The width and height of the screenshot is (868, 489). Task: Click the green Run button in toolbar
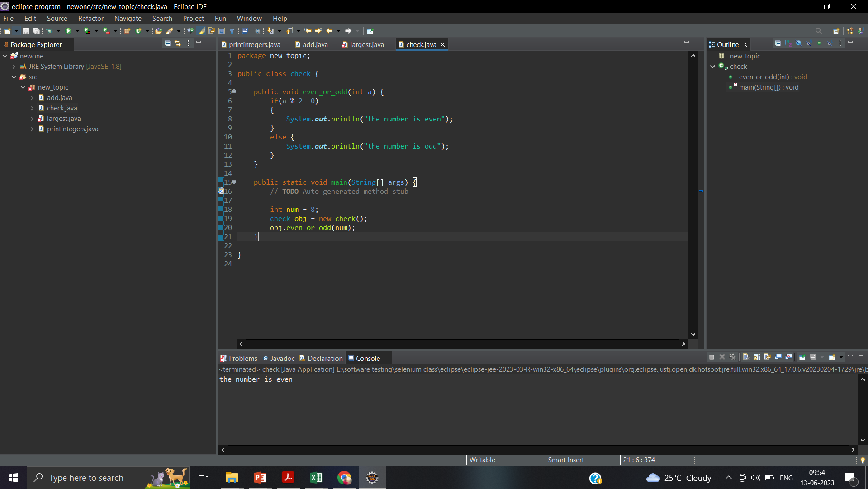click(x=68, y=31)
